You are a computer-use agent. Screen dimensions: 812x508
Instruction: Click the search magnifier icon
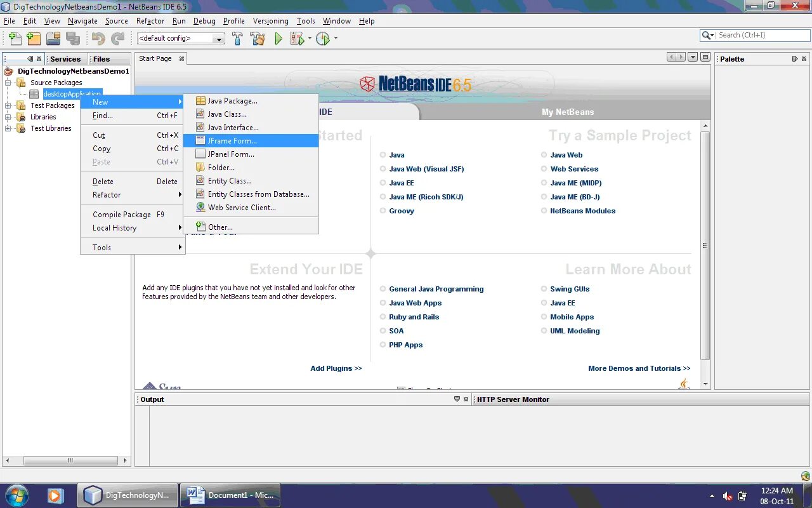click(707, 36)
